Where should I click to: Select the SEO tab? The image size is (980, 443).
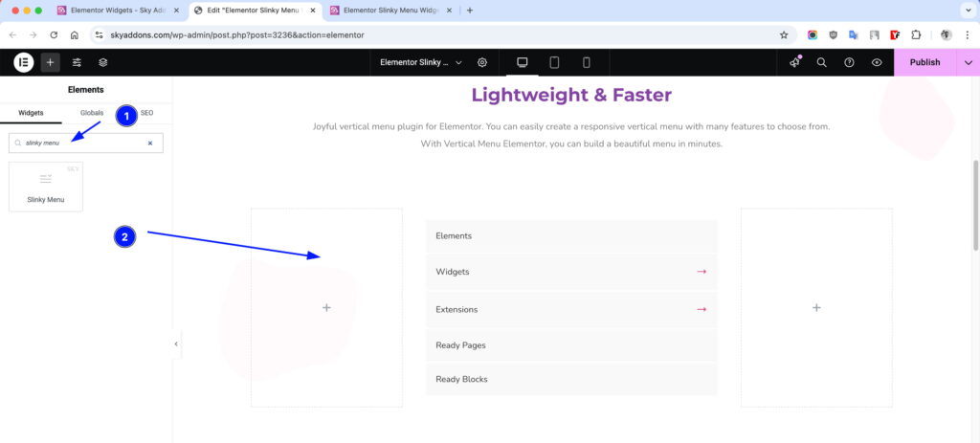146,113
